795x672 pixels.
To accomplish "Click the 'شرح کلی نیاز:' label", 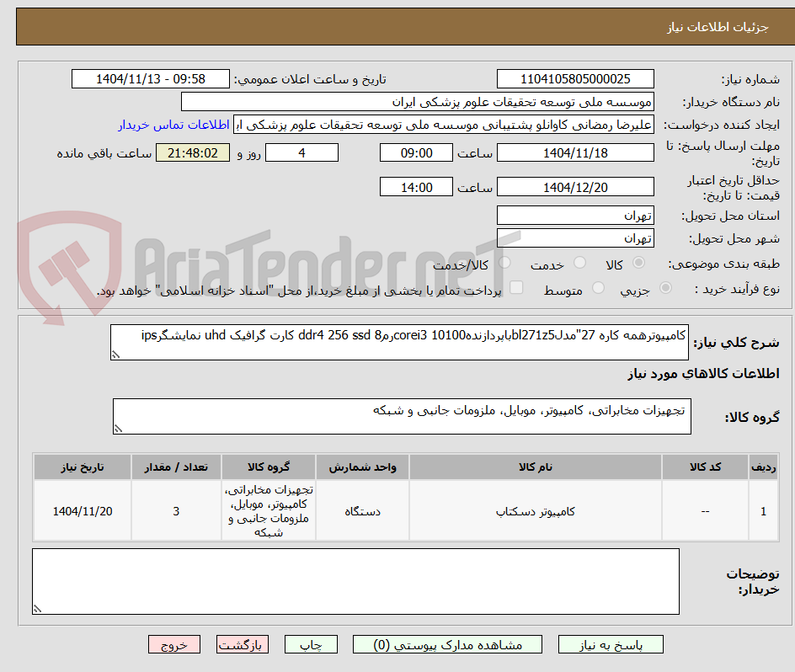I will [x=736, y=343].
